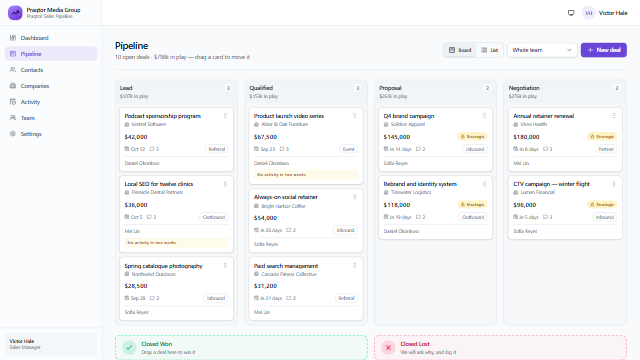Click the Praqtor Media Group logo icon
Screen dimensions: 640x360
point(15,13)
